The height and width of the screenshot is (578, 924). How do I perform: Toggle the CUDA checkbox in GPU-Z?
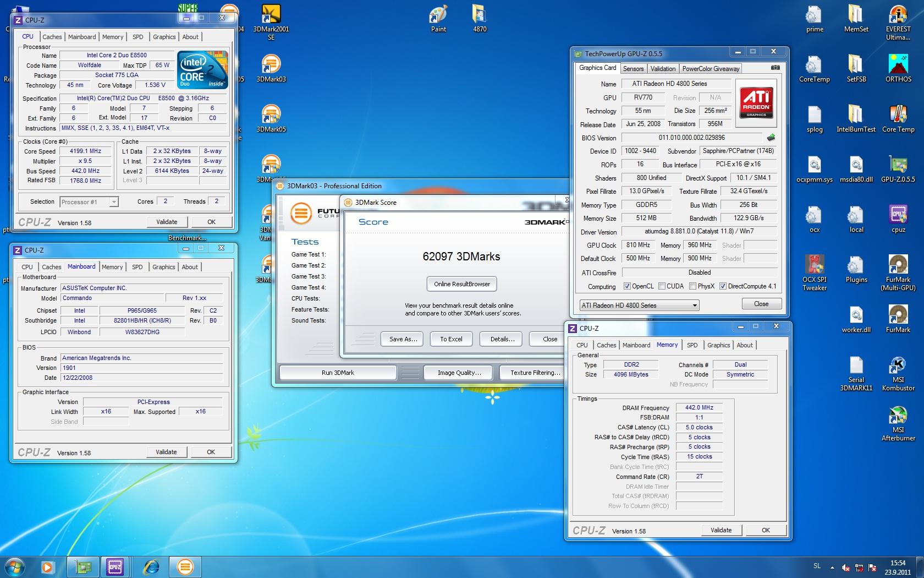(662, 286)
